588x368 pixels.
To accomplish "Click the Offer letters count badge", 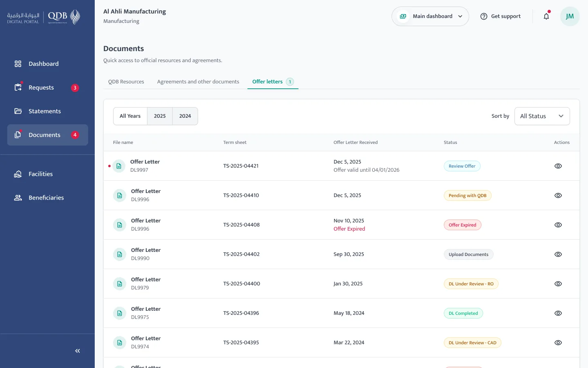I will click(x=290, y=82).
